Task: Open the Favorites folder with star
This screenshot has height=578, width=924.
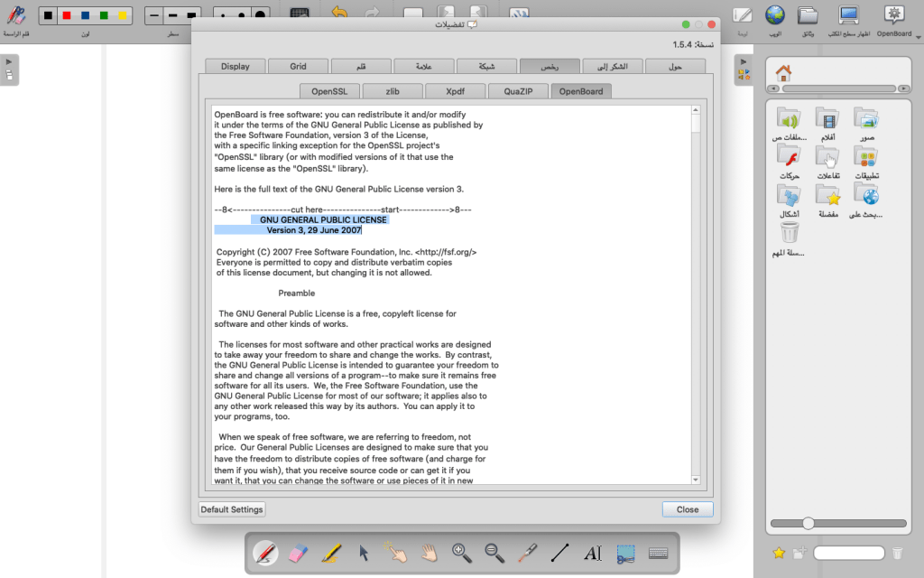Action: pyautogui.click(x=828, y=195)
